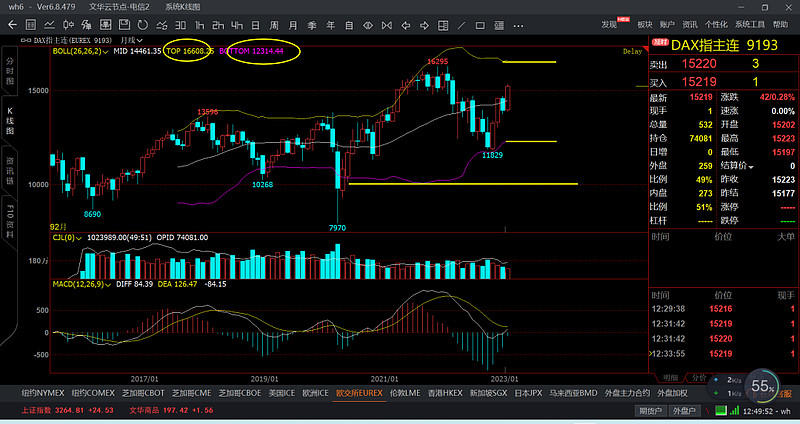Select the 欧洲ICE exchange tab

click(x=315, y=393)
